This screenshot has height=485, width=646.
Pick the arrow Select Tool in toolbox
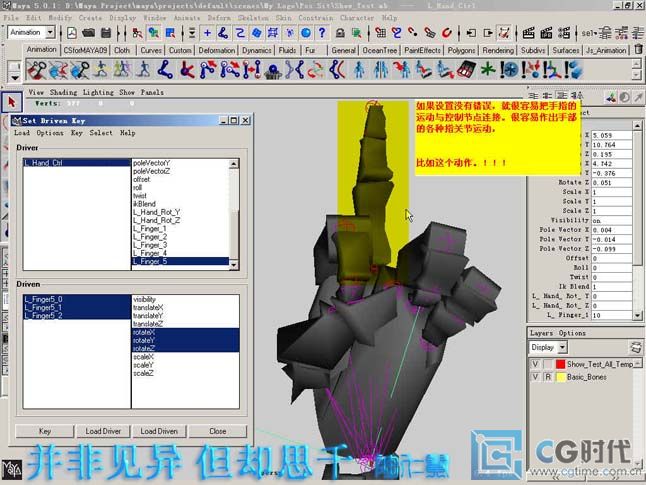coord(11,102)
